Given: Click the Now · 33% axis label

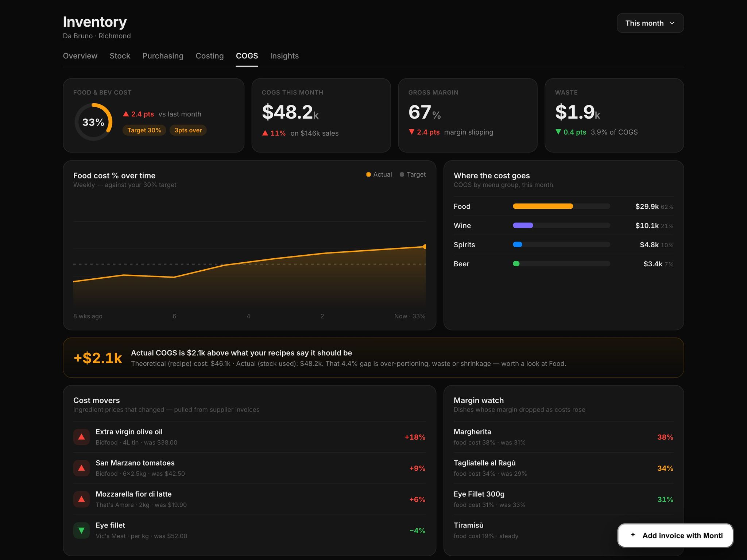Looking at the screenshot, I should pyautogui.click(x=410, y=316).
